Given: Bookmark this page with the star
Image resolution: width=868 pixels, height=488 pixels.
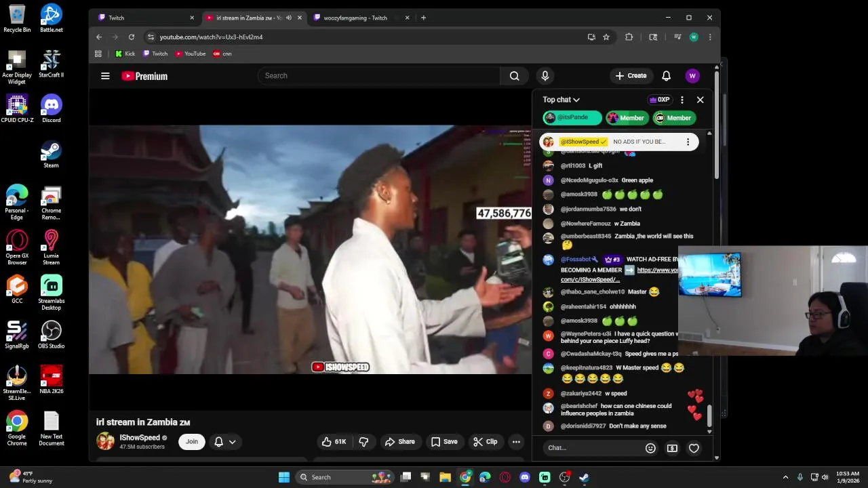Looking at the screenshot, I should click(606, 37).
